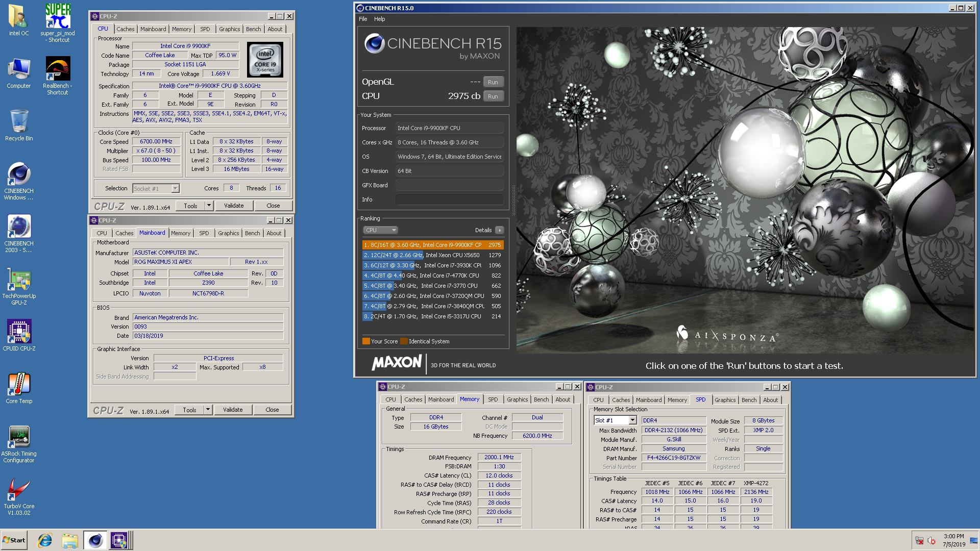Click NB Frequency value 6200.0 MHz
The image size is (980, 551).
tap(537, 436)
